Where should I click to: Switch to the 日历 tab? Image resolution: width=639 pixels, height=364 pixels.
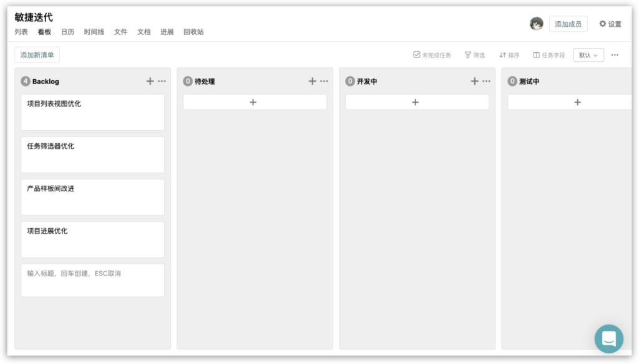[x=67, y=32]
